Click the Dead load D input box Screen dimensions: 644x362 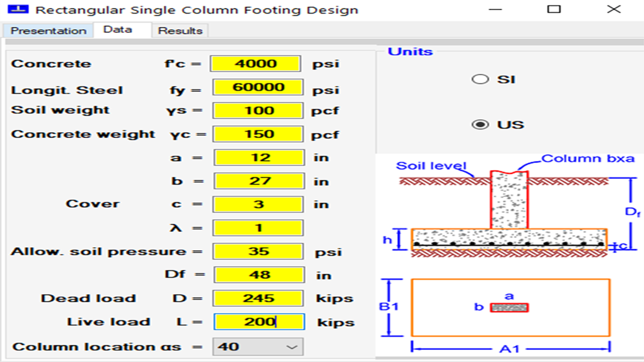point(258,298)
